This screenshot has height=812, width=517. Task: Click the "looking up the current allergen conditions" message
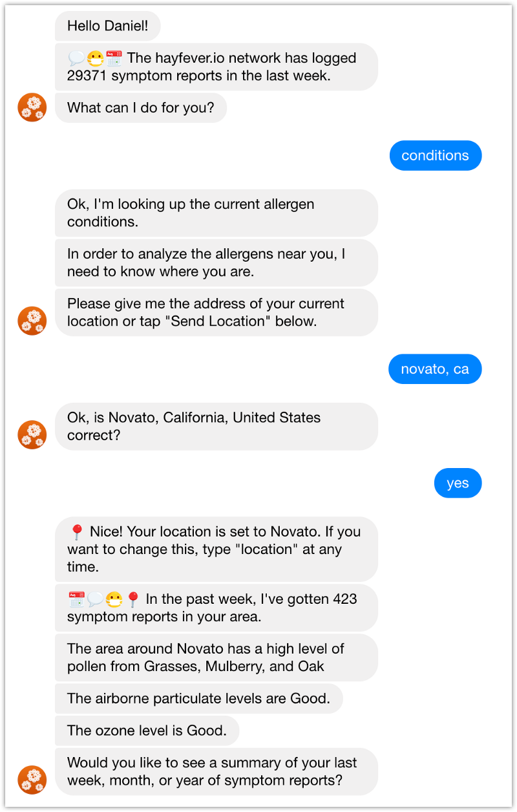click(x=216, y=213)
